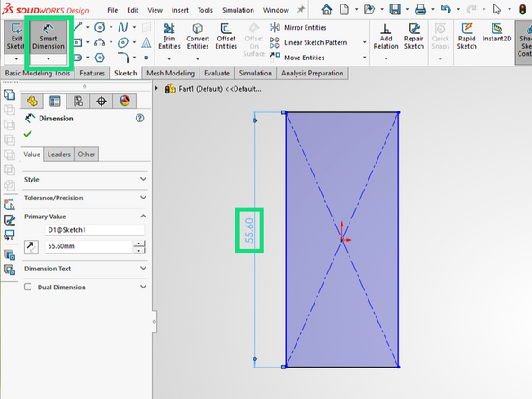This screenshot has height=399, width=532.
Task: Switch to the Features tab
Action: tap(92, 74)
